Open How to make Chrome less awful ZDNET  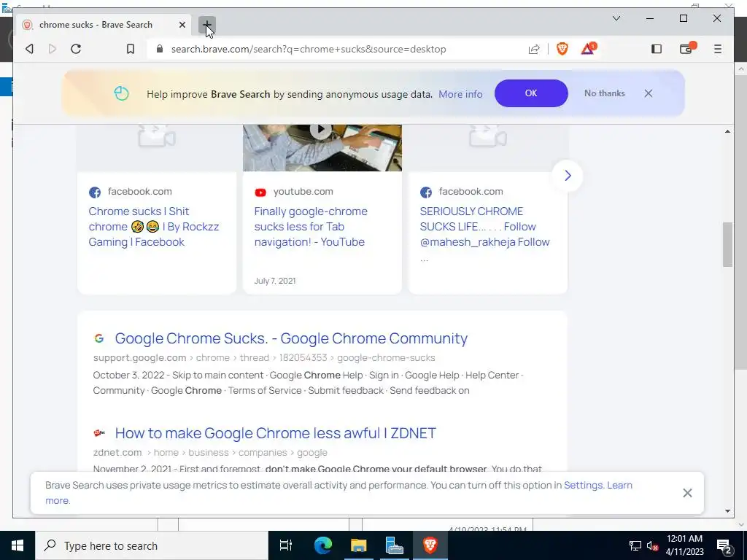(x=275, y=433)
